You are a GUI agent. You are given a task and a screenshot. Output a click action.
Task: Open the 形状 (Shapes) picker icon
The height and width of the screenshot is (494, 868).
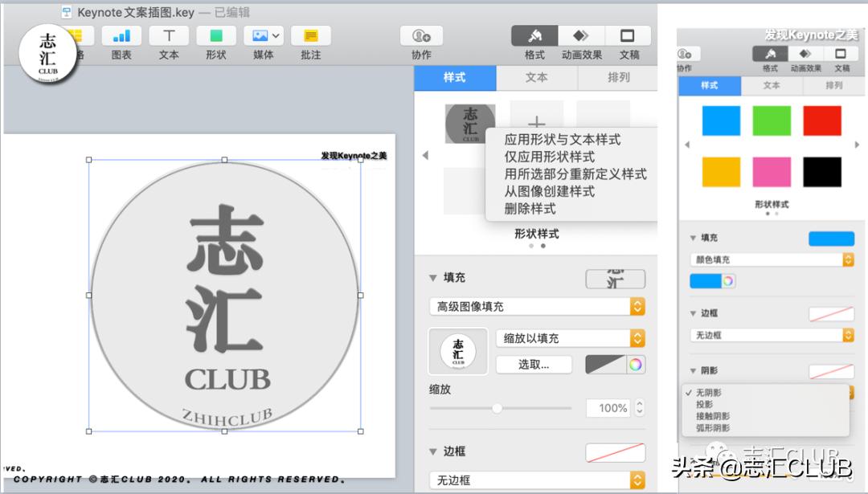215,36
